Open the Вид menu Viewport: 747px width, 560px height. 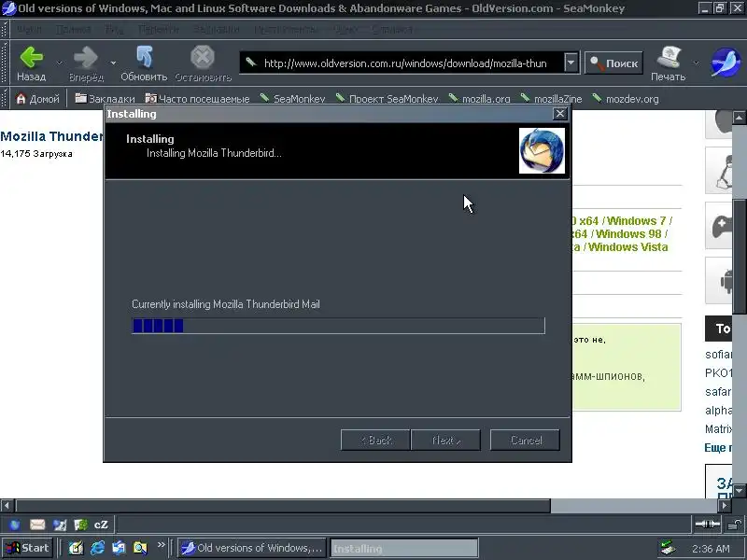[x=114, y=30]
